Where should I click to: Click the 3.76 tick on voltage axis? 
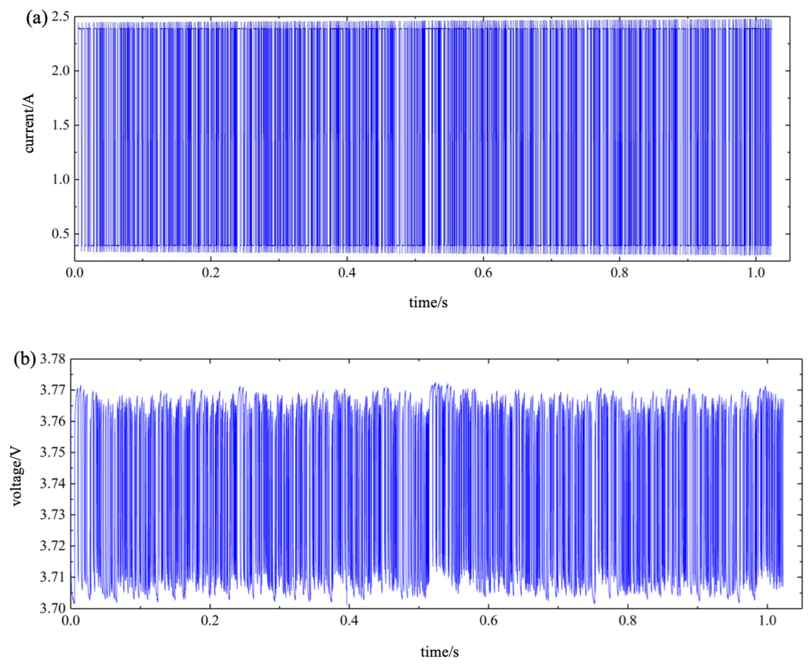[x=53, y=422]
